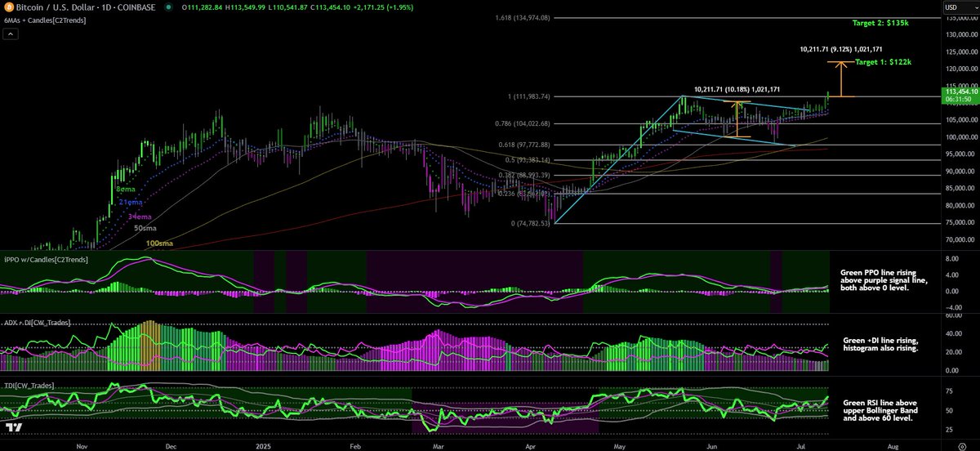
Task: Click the 70,000.00 price axis label
Action: pyautogui.click(x=961, y=239)
